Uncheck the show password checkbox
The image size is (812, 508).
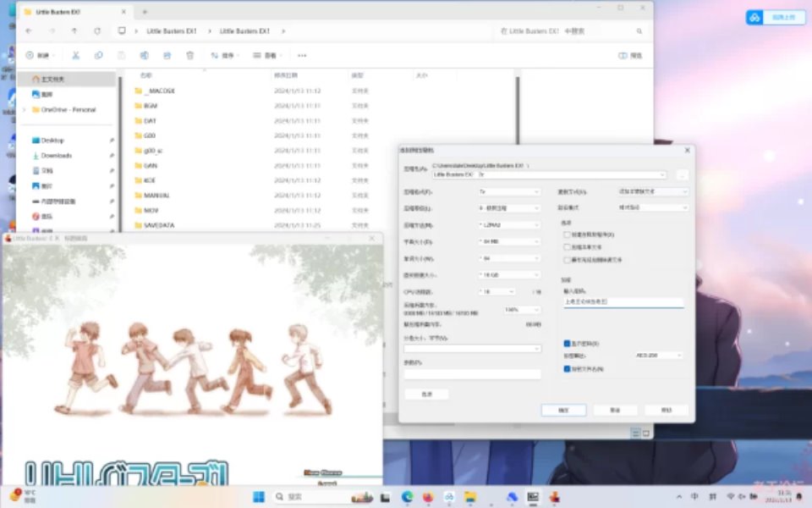pos(567,343)
